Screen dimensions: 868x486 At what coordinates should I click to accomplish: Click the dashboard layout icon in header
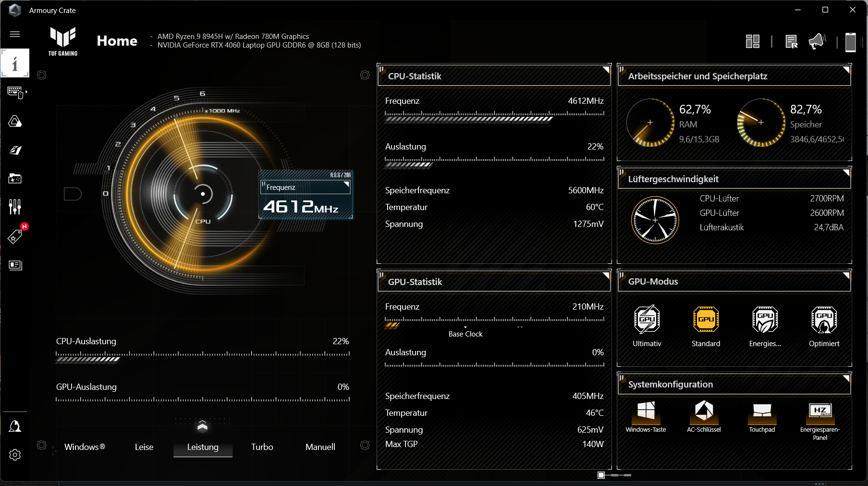pos(753,41)
